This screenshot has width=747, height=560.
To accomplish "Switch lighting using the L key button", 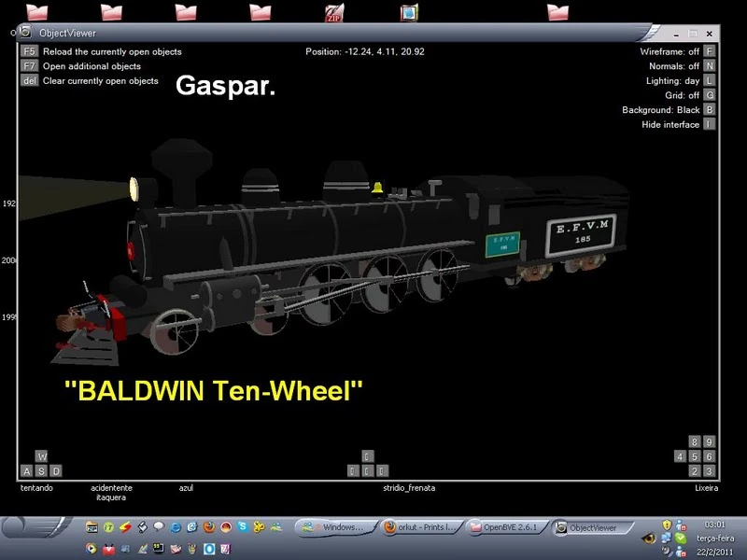I will (x=710, y=80).
